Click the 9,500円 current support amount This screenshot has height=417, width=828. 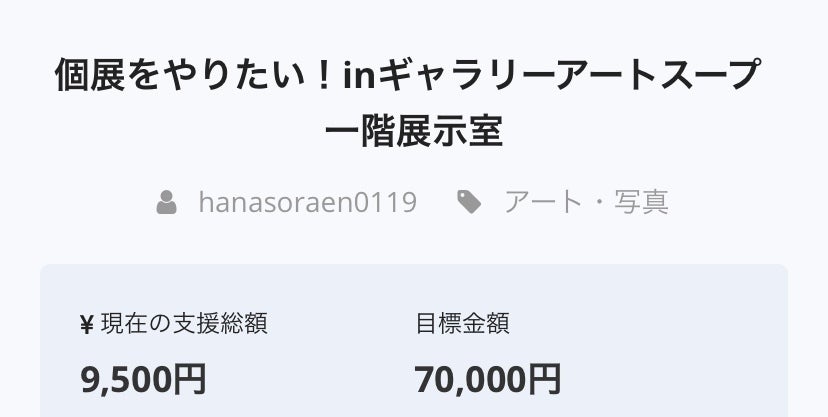tap(143, 379)
